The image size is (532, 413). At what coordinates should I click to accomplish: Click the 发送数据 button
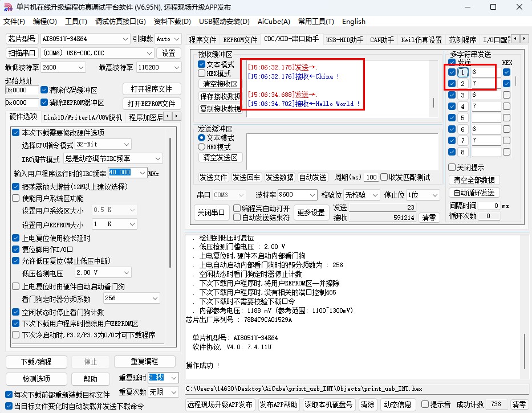[x=279, y=177]
